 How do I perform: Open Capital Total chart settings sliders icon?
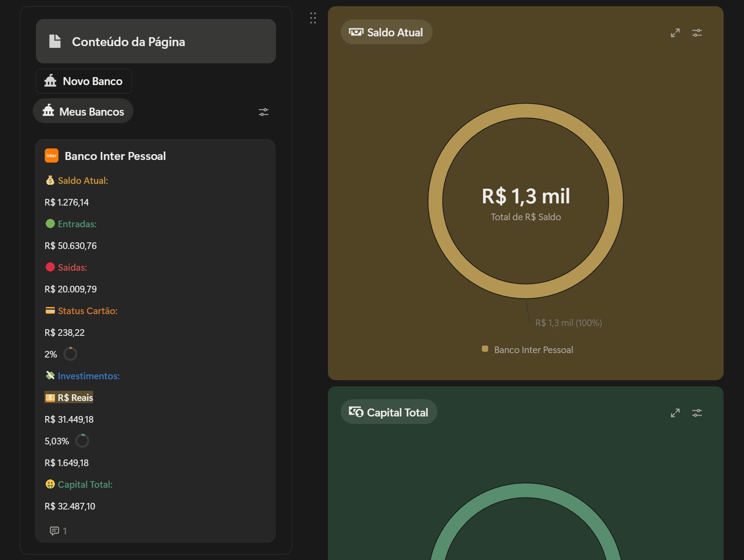(697, 413)
